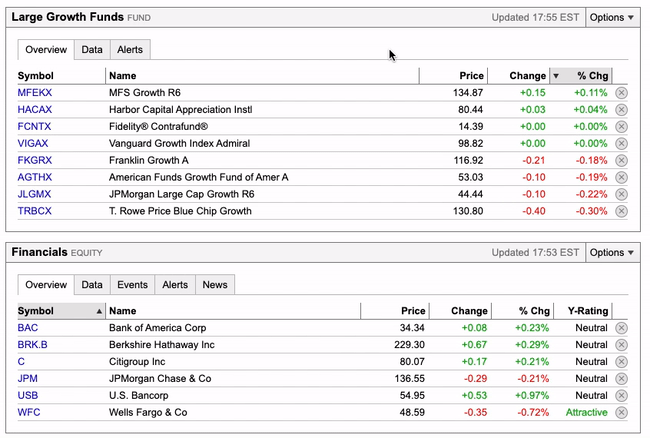Image resolution: width=650 pixels, height=438 pixels.
Task: Open News tab in Financials
Action: (x=215, y=285)
